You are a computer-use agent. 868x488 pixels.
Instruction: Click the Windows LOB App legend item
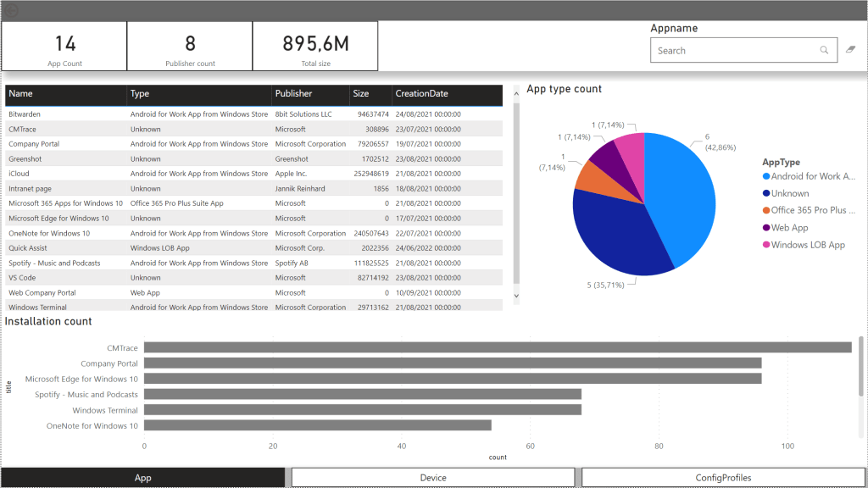coord(807,245)
